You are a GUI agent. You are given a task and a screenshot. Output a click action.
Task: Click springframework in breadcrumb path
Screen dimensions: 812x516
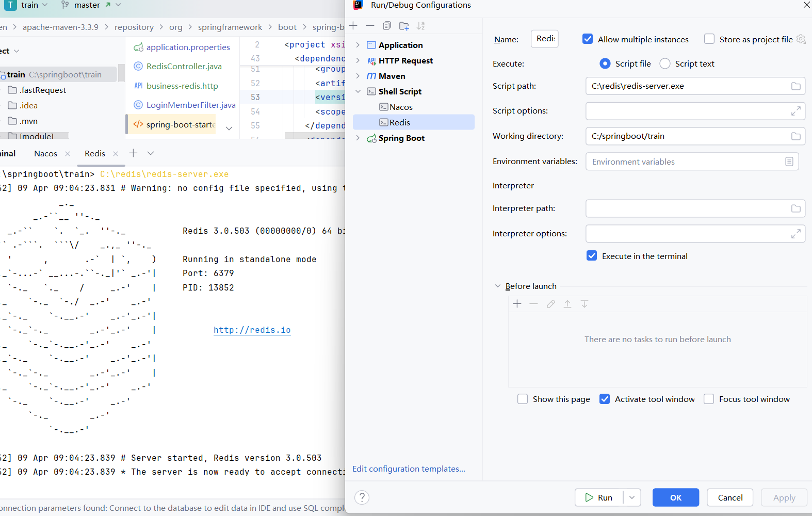pyautogui.click(x=230, y=27)
